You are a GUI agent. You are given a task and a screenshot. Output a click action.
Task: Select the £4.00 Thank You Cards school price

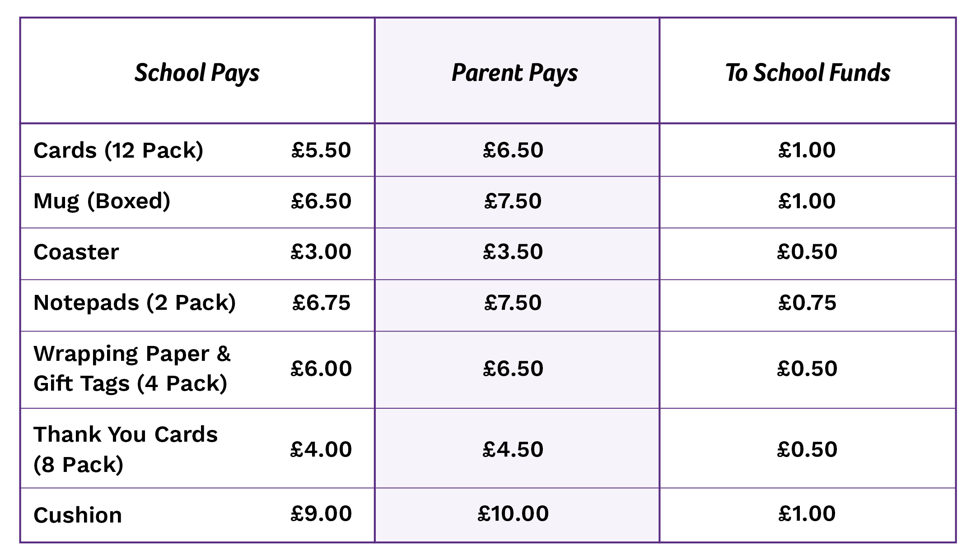pos(321,449)
